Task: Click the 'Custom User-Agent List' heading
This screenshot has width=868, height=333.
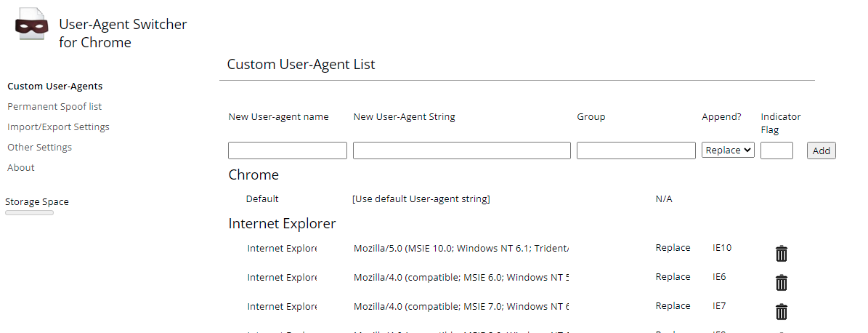Action: click(301, 64)
